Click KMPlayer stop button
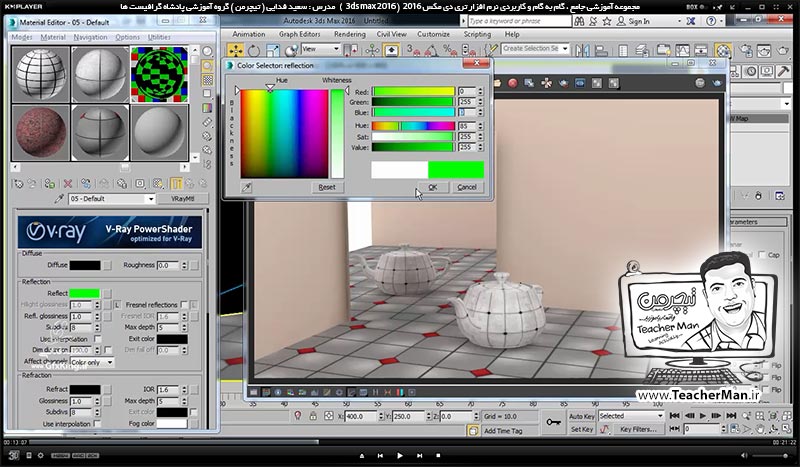 pos(438,455)
